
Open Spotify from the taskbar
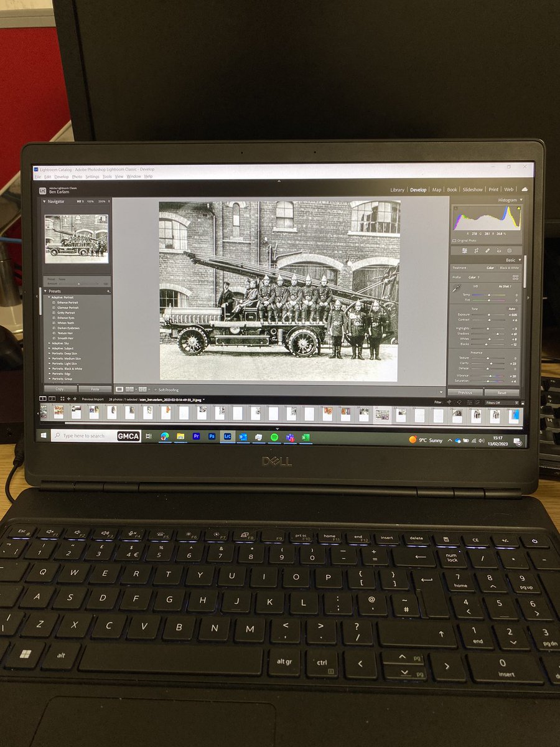click(x=274, y=437)
